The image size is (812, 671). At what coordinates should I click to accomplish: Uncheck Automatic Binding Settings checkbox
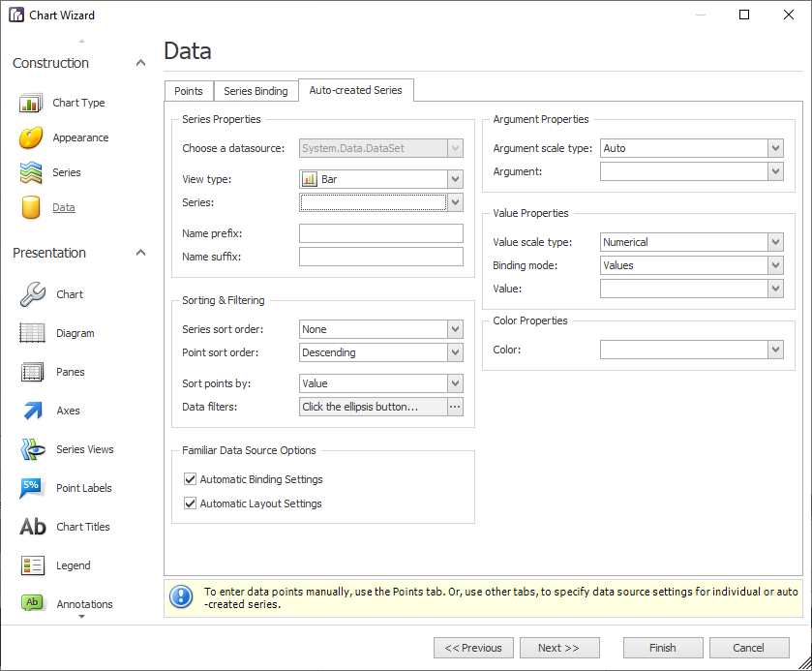click(x=190, y=479)
